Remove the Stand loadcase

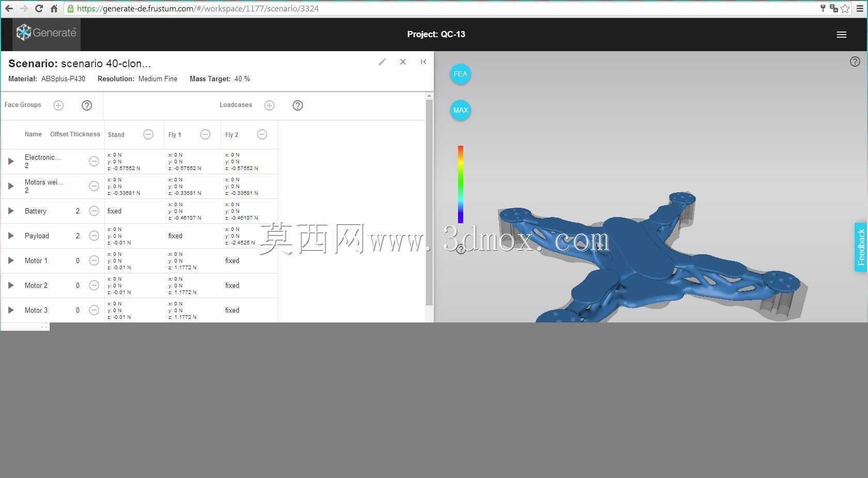[x=148, y=134]
